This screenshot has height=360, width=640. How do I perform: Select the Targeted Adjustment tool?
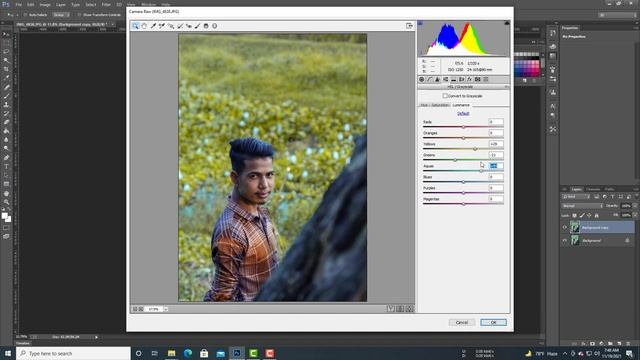[171, 26]
